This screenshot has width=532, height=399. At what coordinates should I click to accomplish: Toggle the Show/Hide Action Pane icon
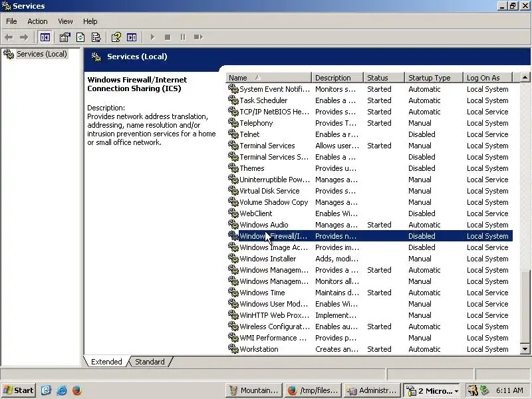[132, 37]
